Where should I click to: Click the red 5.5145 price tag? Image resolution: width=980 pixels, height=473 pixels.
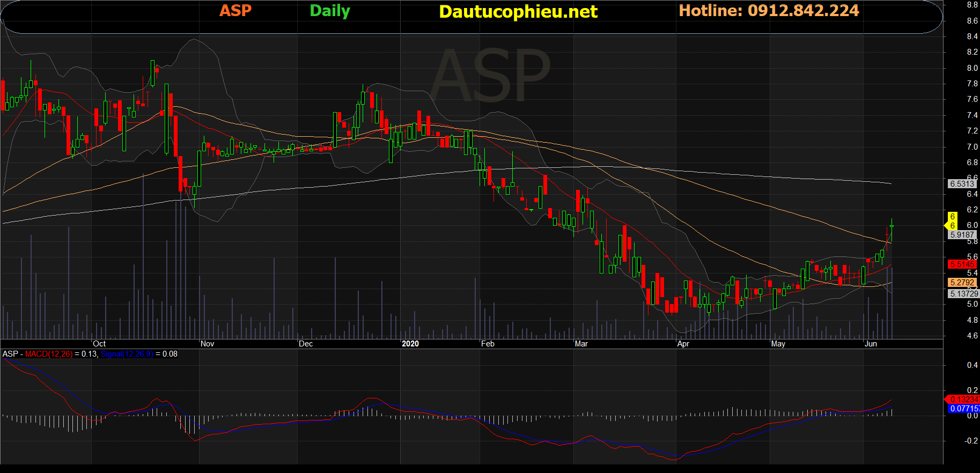pyautogui.click(x=962, y=264)
